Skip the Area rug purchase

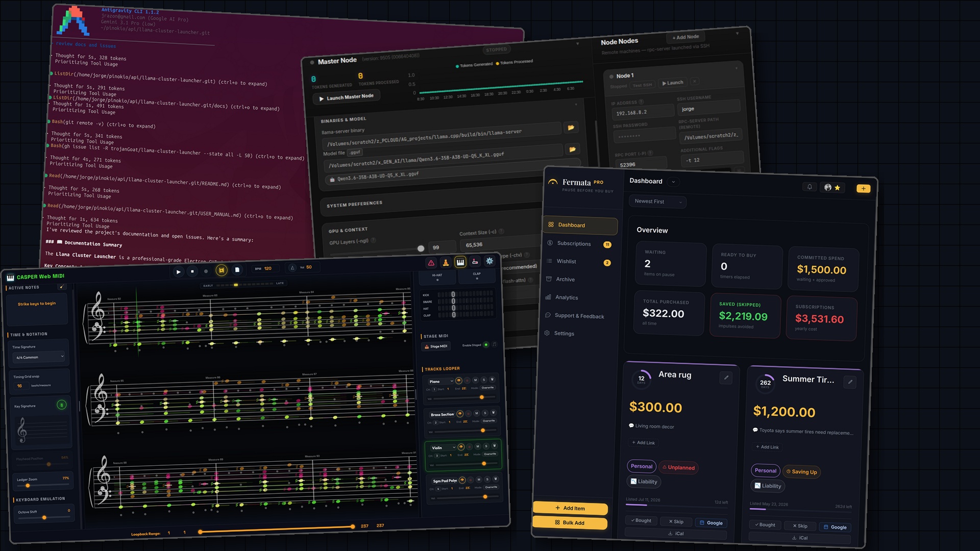676,521
